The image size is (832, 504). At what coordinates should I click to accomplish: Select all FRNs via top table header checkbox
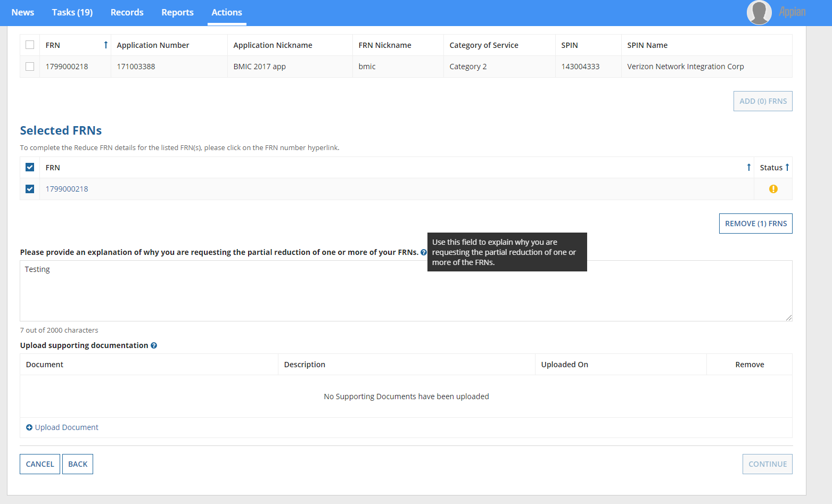click(30, 45)
